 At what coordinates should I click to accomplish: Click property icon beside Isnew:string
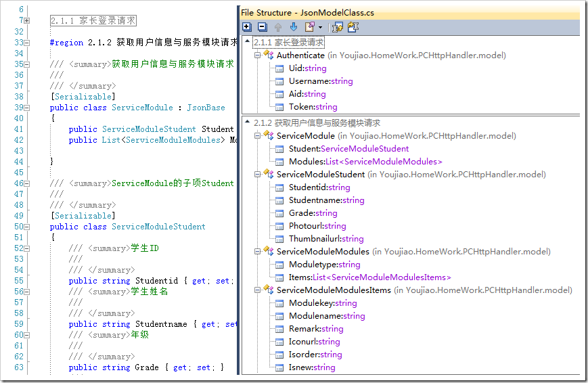tap(279, 367)
